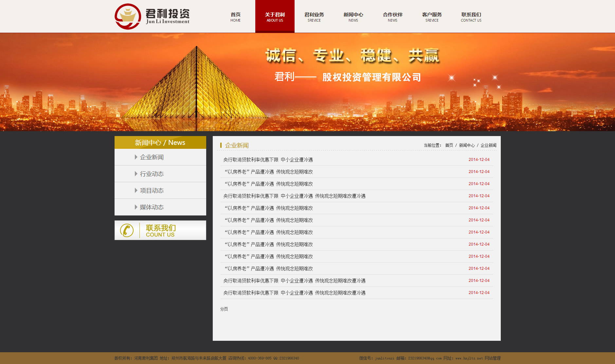
Task: Open first article 央行取消贷款利率优惠下限 中小企业遭冷遇
Action: click(x=268, y=160)
